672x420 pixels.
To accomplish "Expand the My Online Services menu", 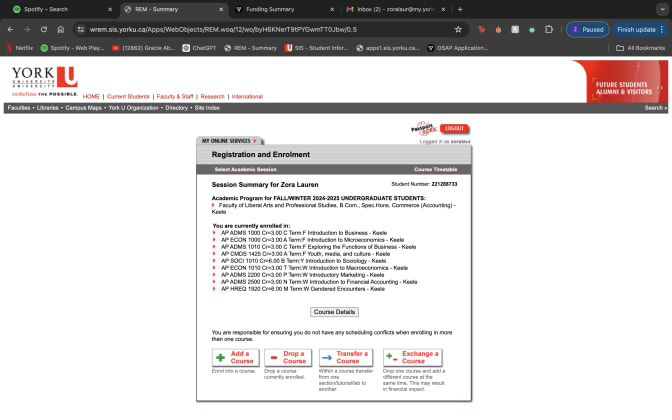I will point(225,141).
